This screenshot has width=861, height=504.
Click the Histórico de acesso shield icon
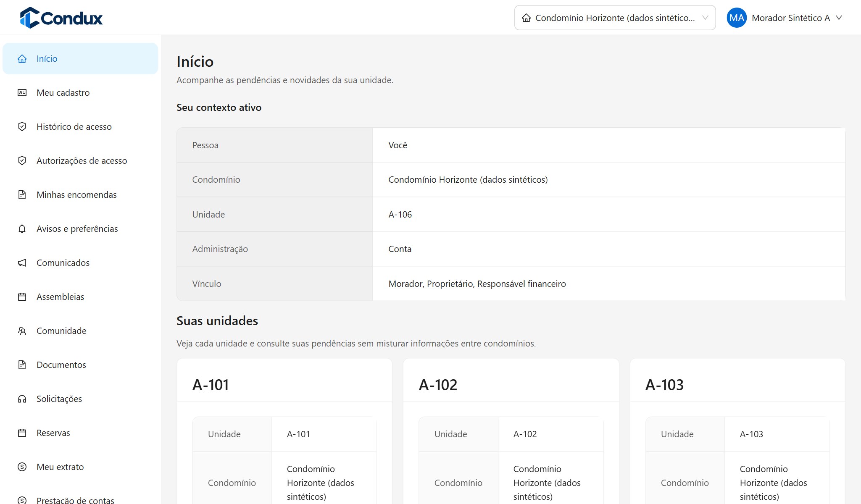pyautogui.click(x=22, y=127)
